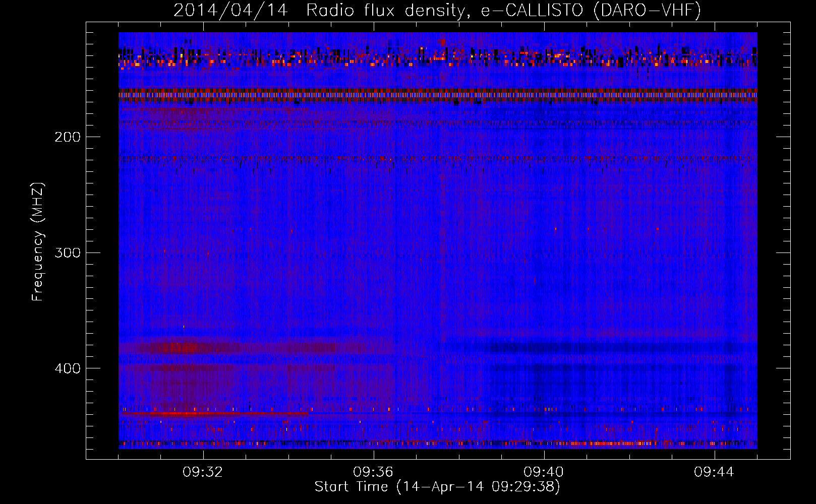Click the 300 frequency tick label
Viewport: 816px width, 504px height.
[x=68, y=253]
